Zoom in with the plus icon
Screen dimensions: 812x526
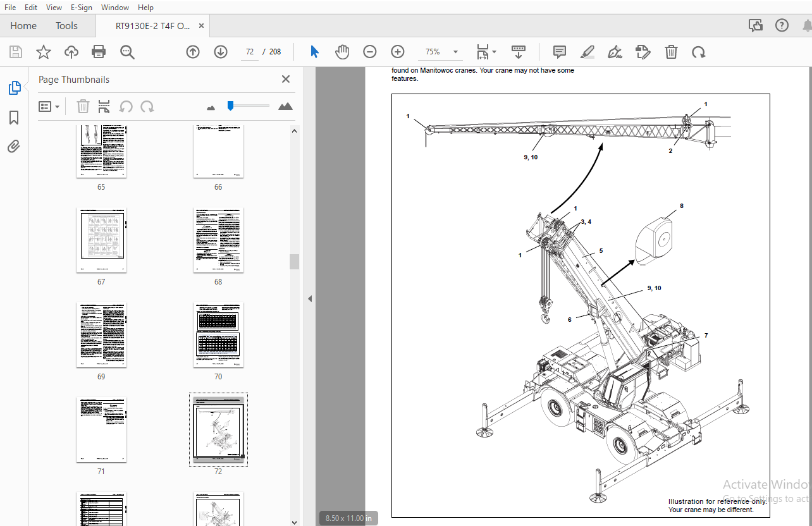coord(397,52)
